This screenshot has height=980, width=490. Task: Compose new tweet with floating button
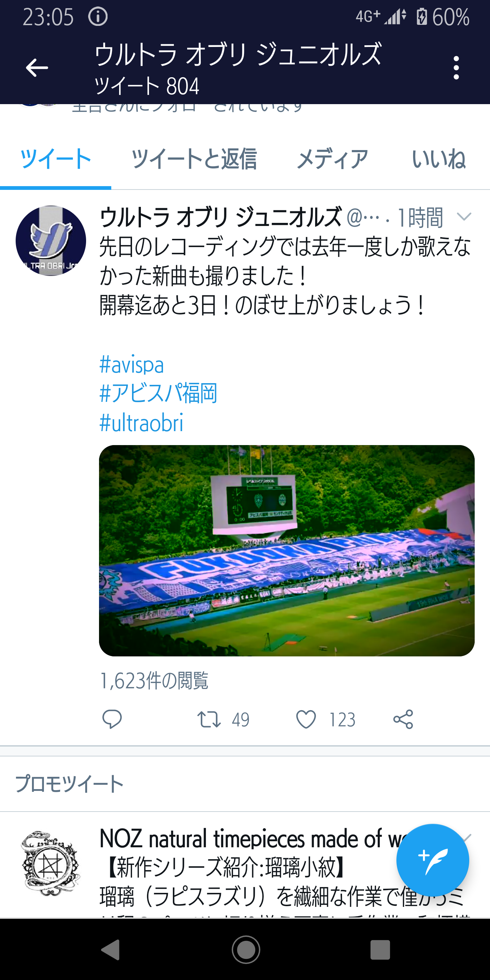[432, 860]
